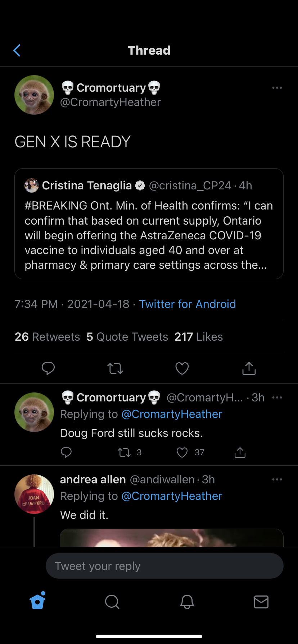Tap the Tweet your reply field
This screenshot has height=644, width=298.
(164, 566)
